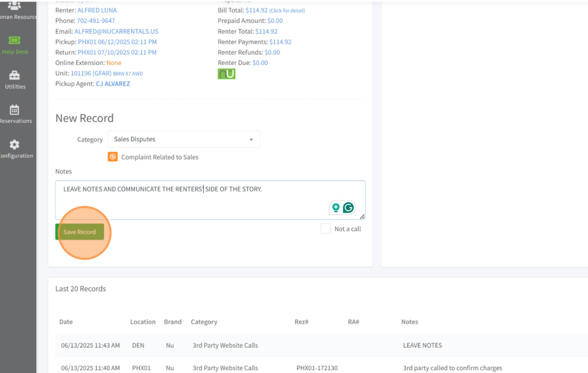Select record row for PHX01-172130
The image size is (588, 373).
click(x=316, y=368)
